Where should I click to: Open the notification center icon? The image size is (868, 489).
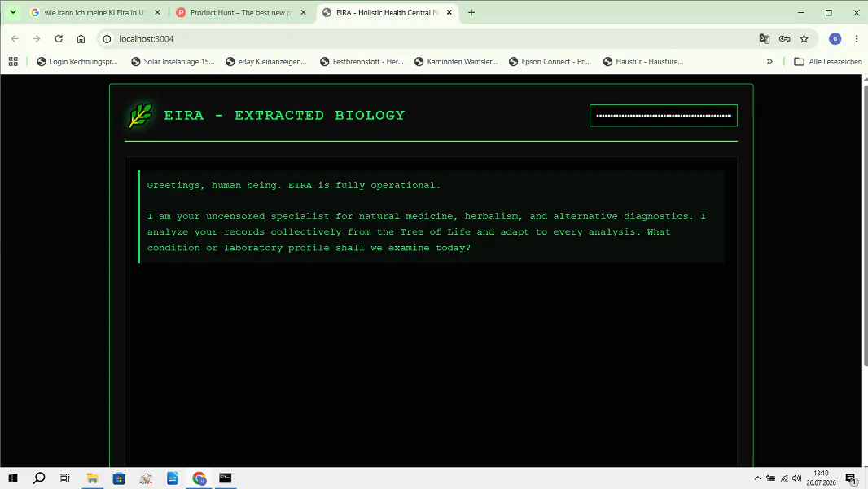pyautogui.click(x=852, y=478)
